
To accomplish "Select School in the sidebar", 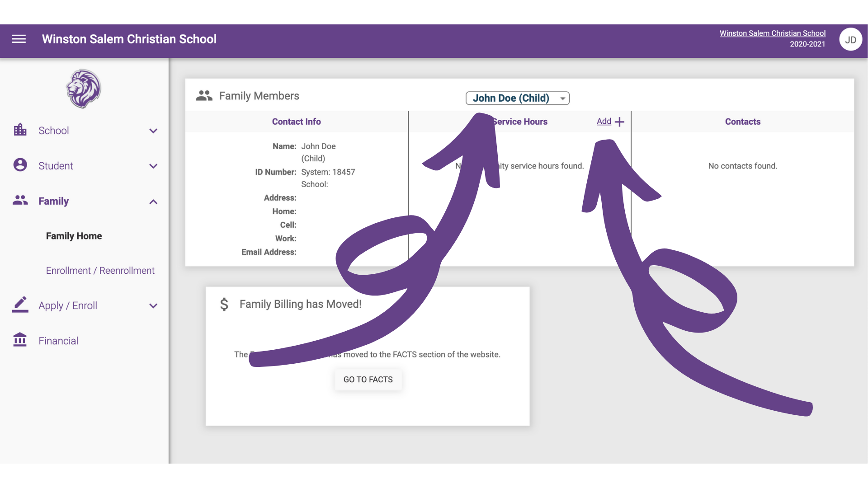I will (53, 131).
